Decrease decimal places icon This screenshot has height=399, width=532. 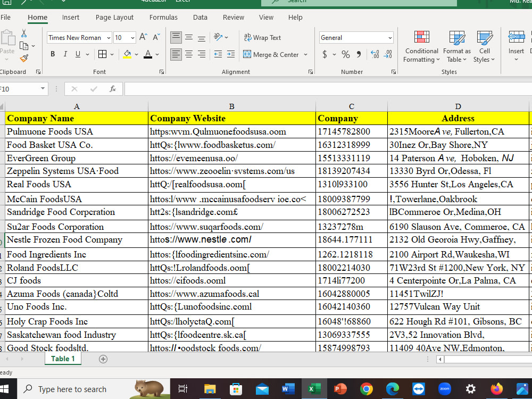click(388, 54)
